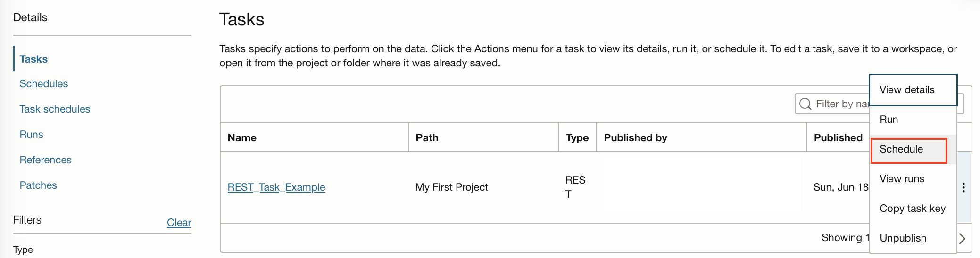The height and width of the screenshot is (258, 980).
Task: Select Schedule from the actions menu
Action: tap(901, 149)
